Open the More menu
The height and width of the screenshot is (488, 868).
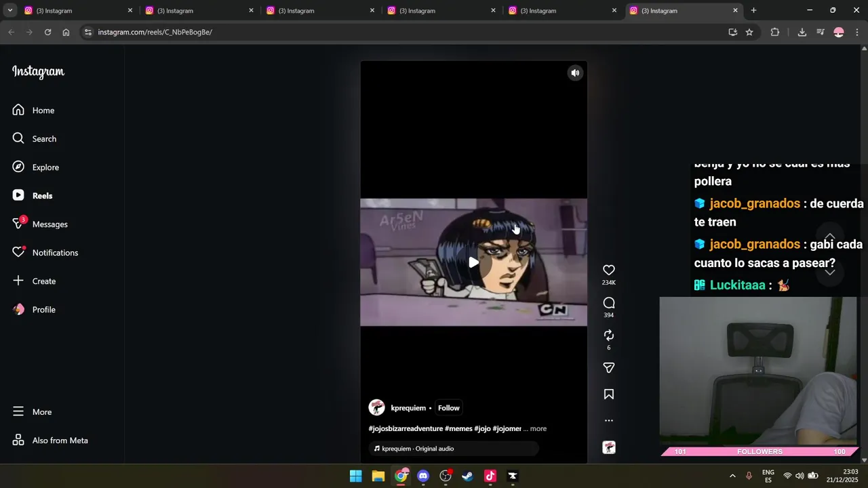[x=33, y=412]
